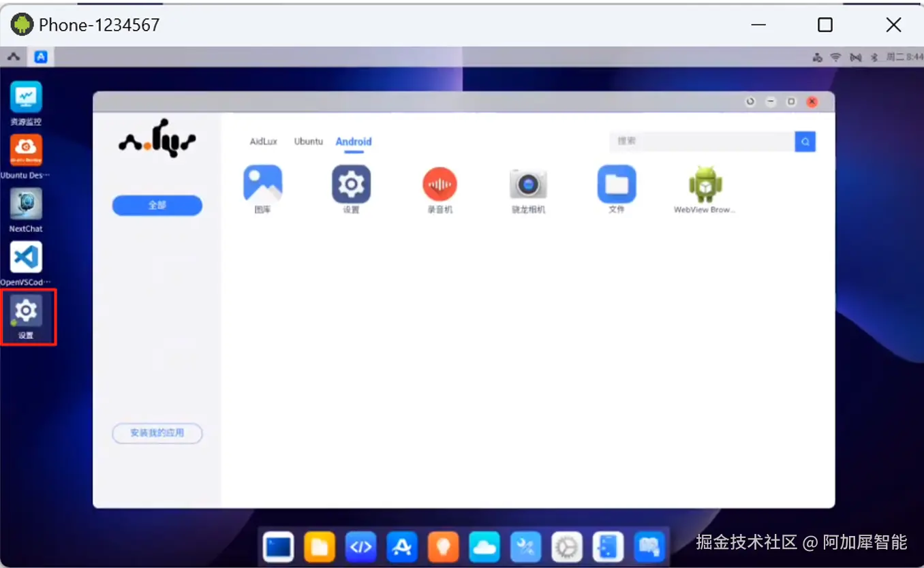
Task: Open the 文件 file manager app
Action: point(617,184)
